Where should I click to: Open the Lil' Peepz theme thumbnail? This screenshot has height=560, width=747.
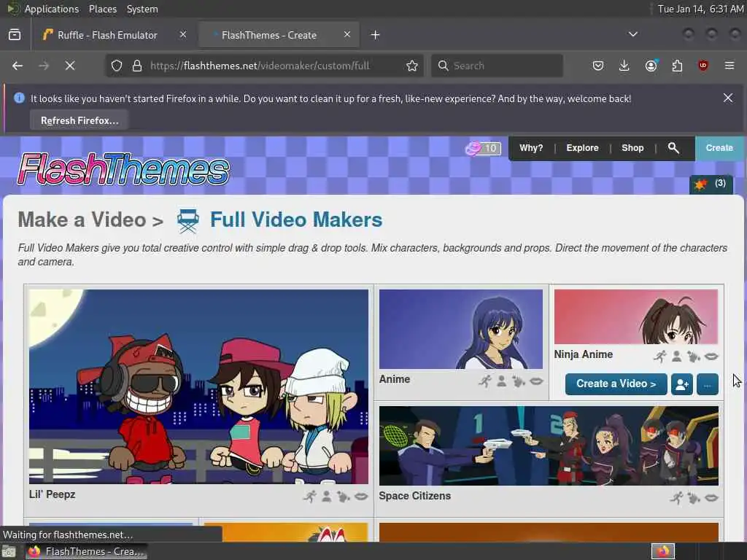[x=198, y=386]
